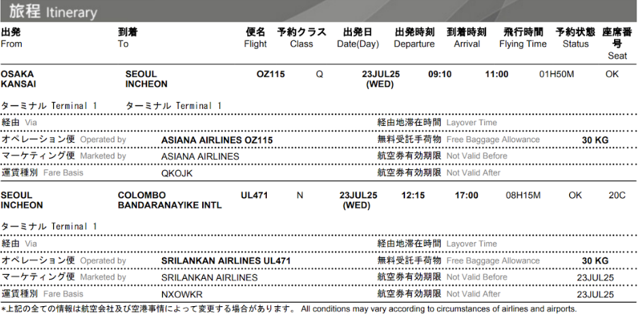The image size is (644, 317).
Task: Click the 出発日 Date(Day) column header
Action: pyautogui.click(x=357, y=38)
